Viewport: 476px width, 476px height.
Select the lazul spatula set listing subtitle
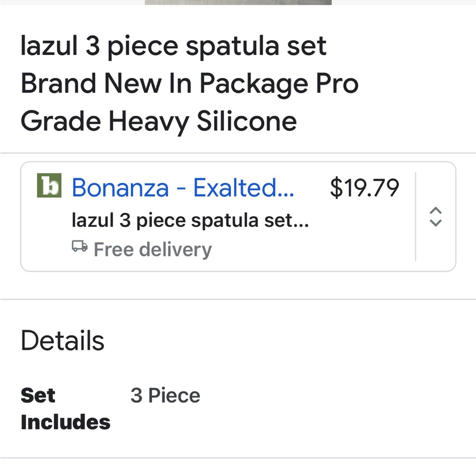coord(189,220)
